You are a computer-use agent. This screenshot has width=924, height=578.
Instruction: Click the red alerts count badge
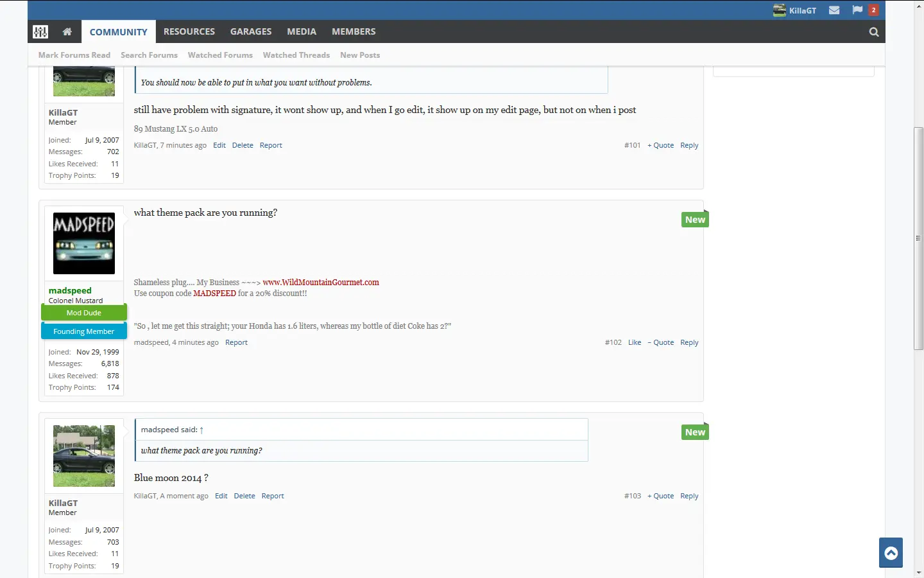point(873,10)
